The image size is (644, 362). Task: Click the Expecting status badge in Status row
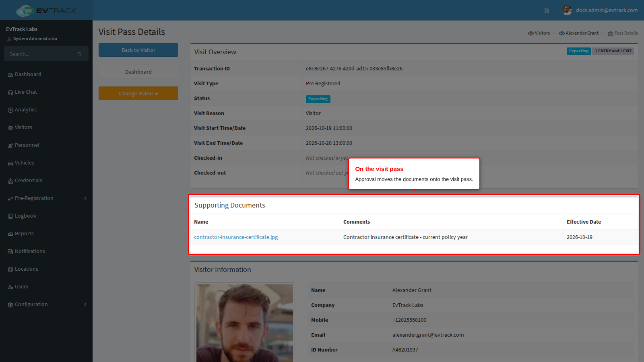tap(318, 99)
